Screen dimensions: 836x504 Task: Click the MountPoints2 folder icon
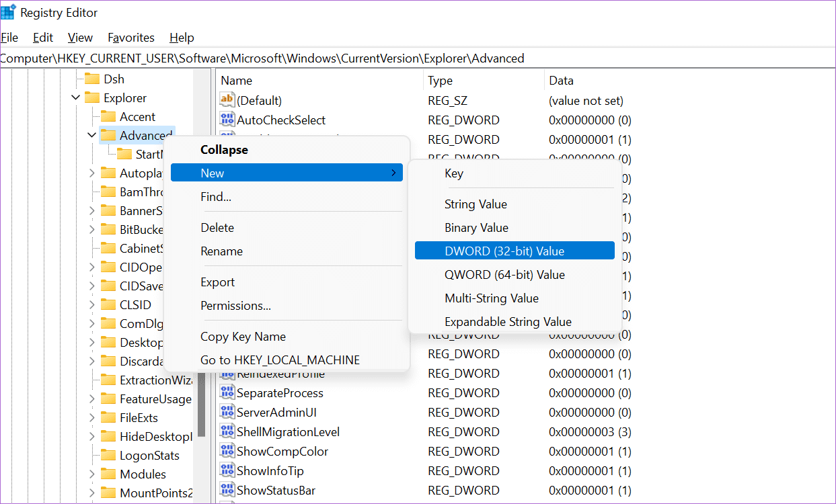[x=108, y=493]
